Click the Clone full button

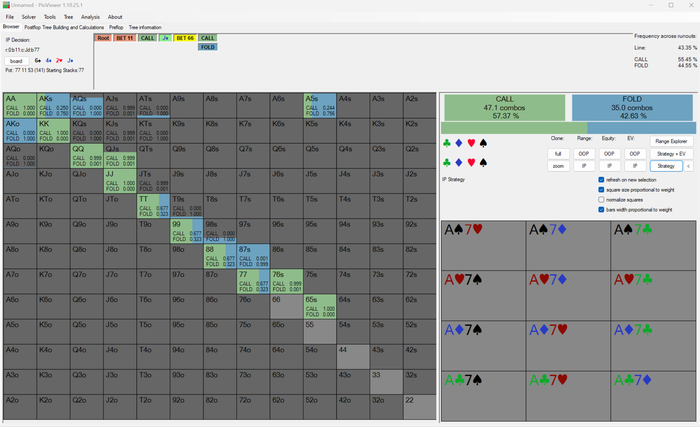click(558, 154)
